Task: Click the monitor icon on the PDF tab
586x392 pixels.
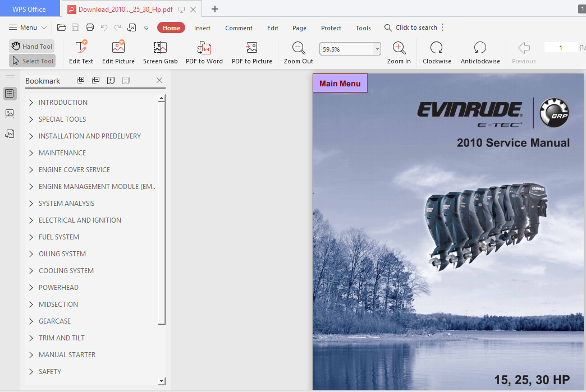Action: [x=181, y=10]
